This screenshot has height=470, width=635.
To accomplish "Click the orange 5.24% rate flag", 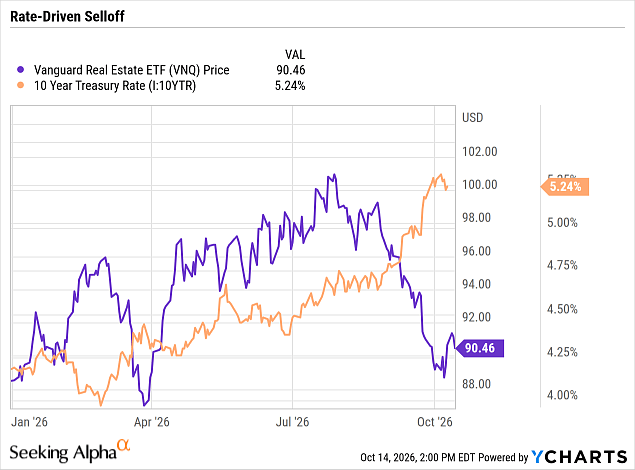I will (565, 187).
